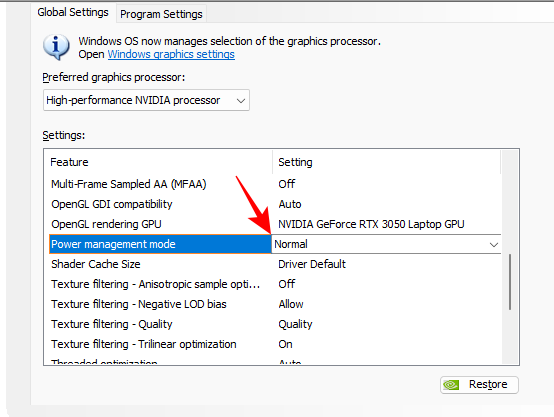Click the Auto value for OpenGL GDI
554x417 pixels.
pyautogui.click(x=290, y=204)
